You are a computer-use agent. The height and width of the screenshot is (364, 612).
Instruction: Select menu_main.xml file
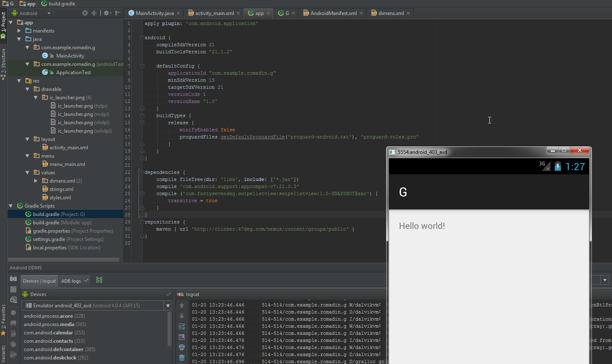(67, 164)
